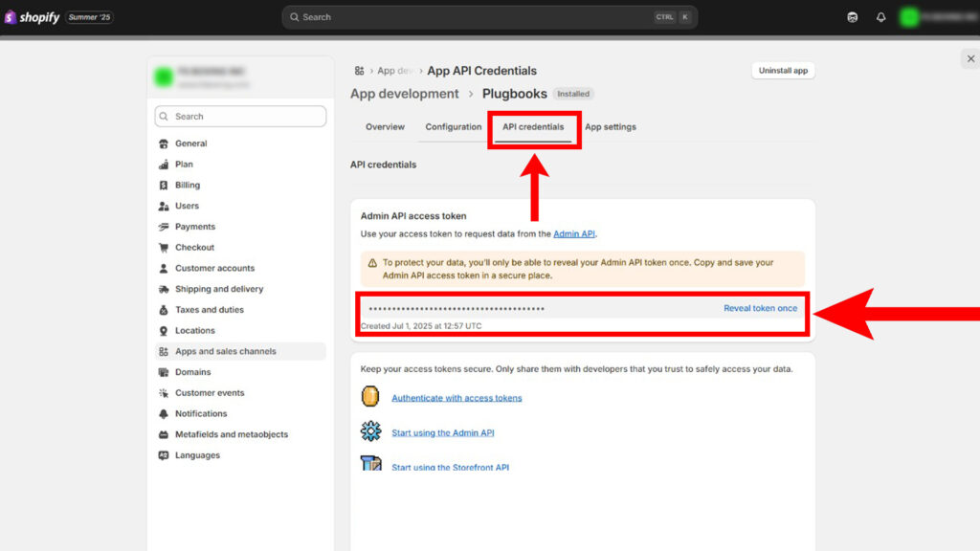Click the Storefront API building icon
This screenshot has width=980, height=551.
370,463
